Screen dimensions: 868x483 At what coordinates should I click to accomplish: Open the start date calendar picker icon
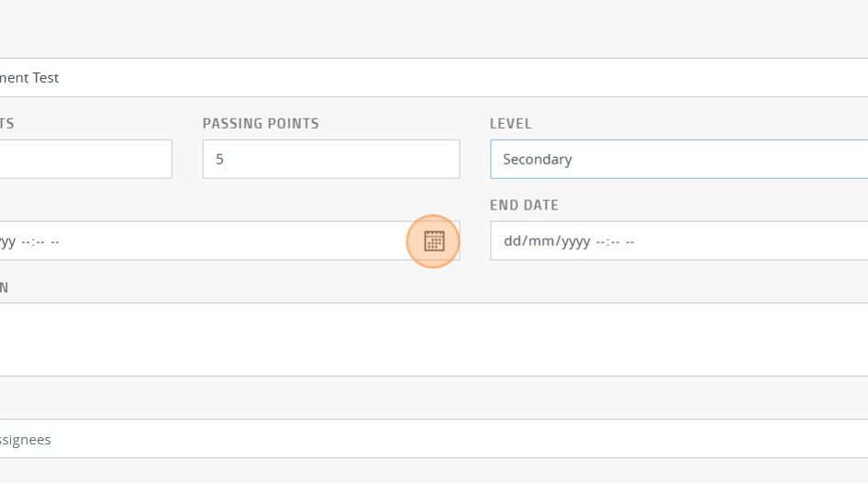(x=434, y=241)
